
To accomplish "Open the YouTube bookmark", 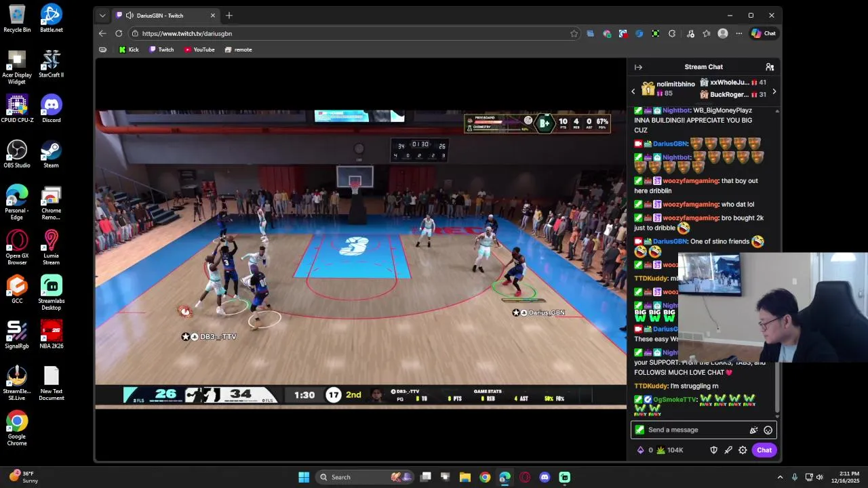I will 199,49.
